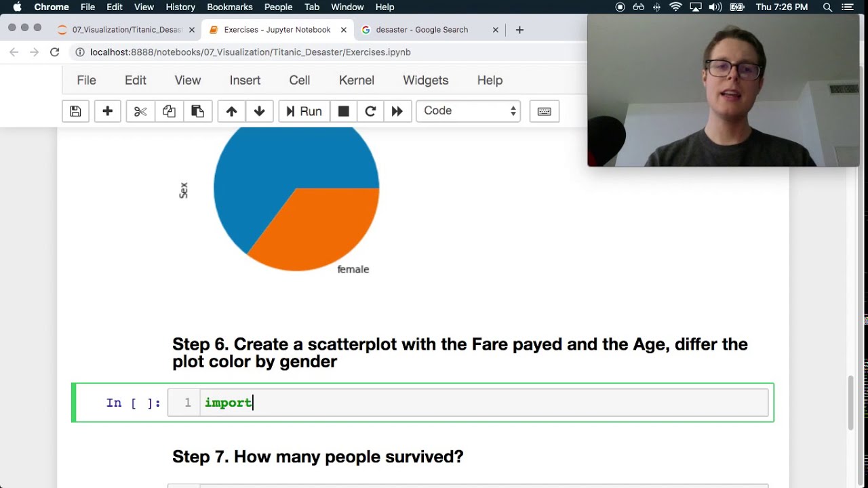
Task: Show the clock Thu 7:26 PM
Action: point(782,7)
